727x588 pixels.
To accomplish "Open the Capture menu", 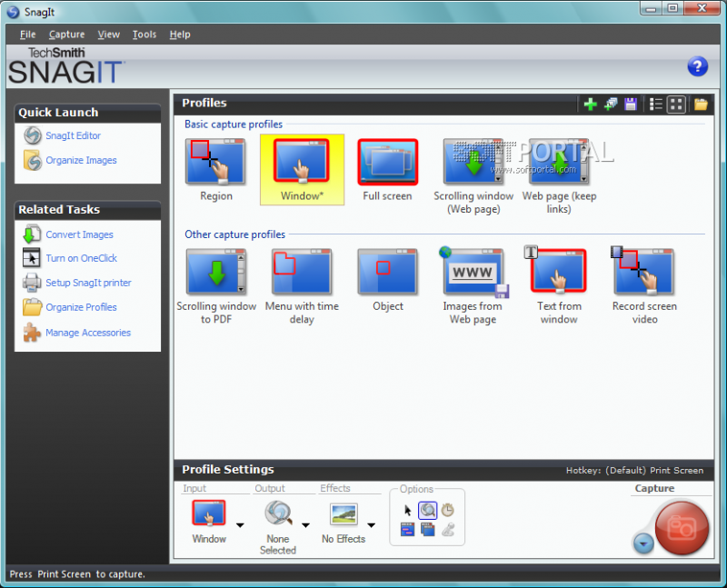I will pyautogui.click(x=66, y=35).
